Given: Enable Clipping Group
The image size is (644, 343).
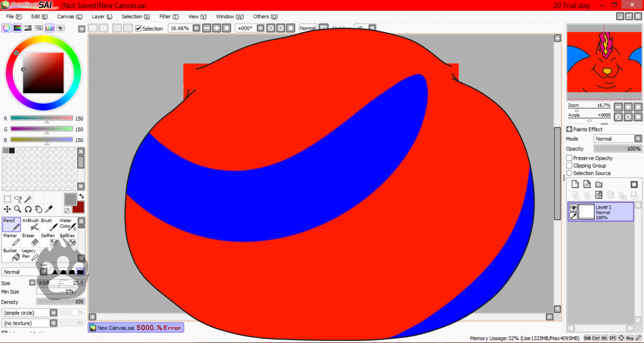Looking at the screenshot, I should [570, 165].
